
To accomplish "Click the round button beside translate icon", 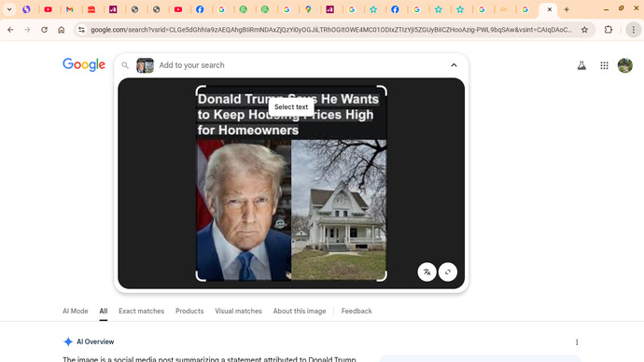I will coord(448,271).
